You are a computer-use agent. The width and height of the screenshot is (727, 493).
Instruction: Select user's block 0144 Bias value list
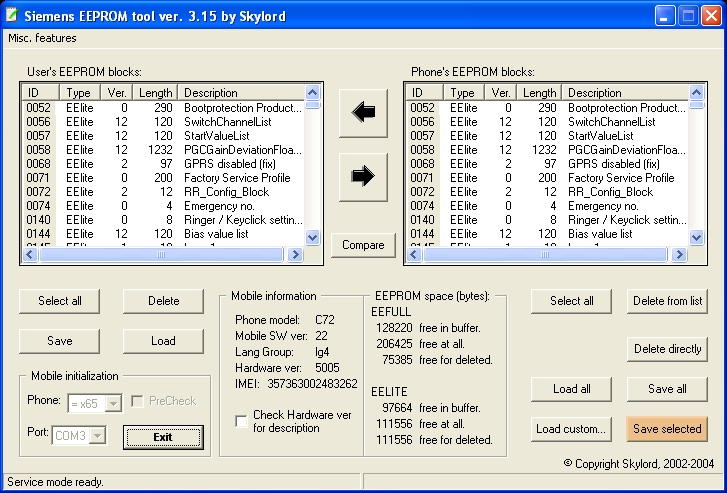pyautogui.click(x=163, y=234)
